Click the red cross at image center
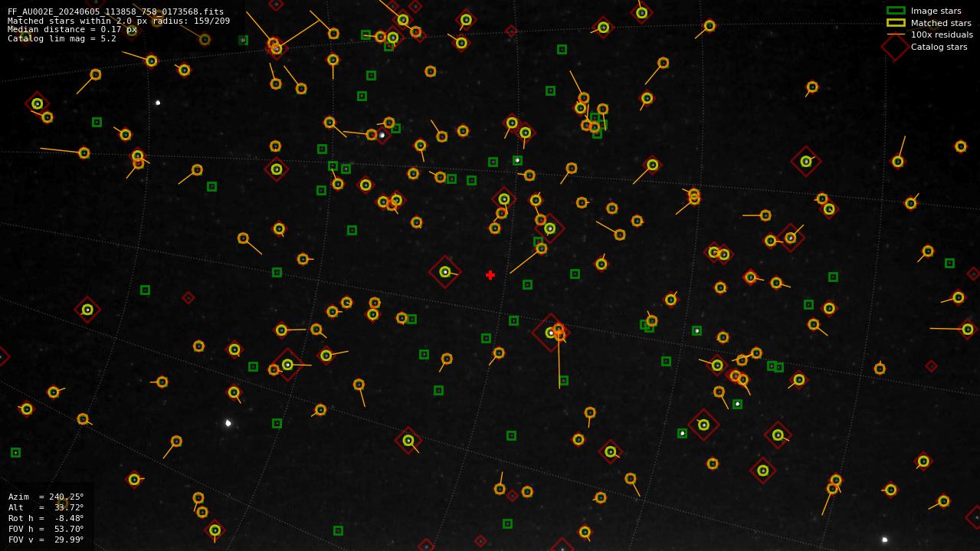980x551 pixels. [490, 275]
